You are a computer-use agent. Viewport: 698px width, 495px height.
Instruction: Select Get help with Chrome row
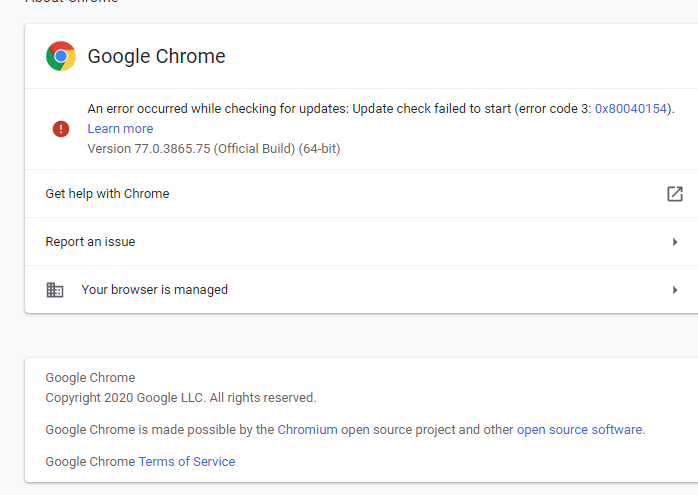[x=361, y=194]
